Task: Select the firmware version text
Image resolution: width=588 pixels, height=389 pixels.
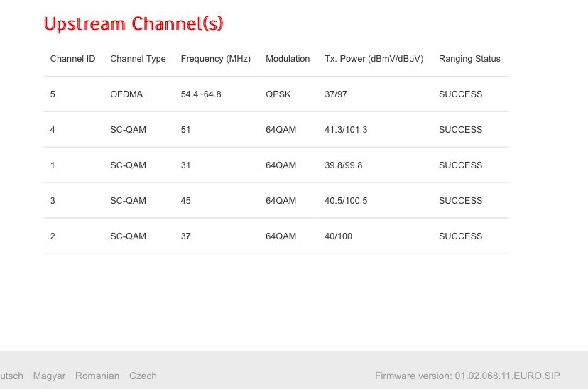Action: pyautogui.click(x=467, y=376)
